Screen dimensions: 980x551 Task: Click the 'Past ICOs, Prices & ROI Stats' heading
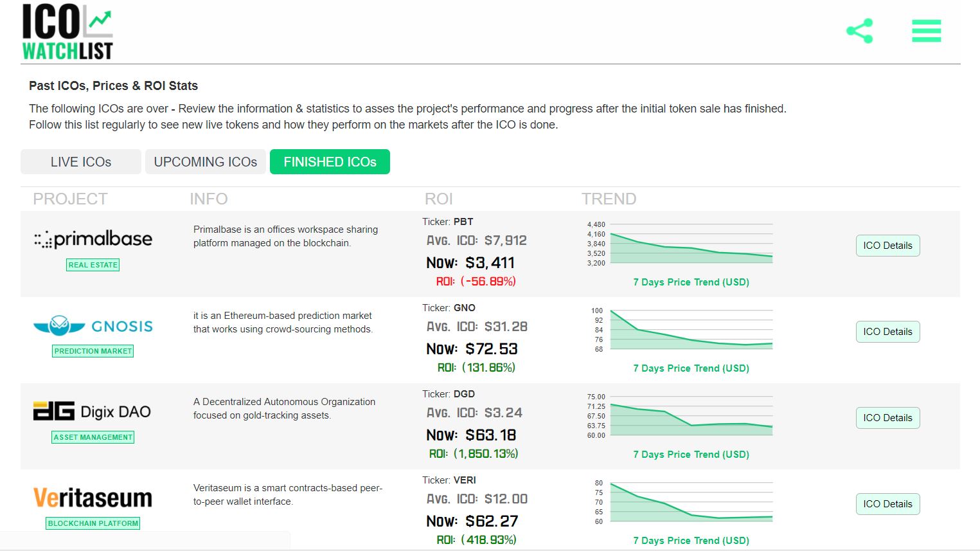click(x=113, y=86)
